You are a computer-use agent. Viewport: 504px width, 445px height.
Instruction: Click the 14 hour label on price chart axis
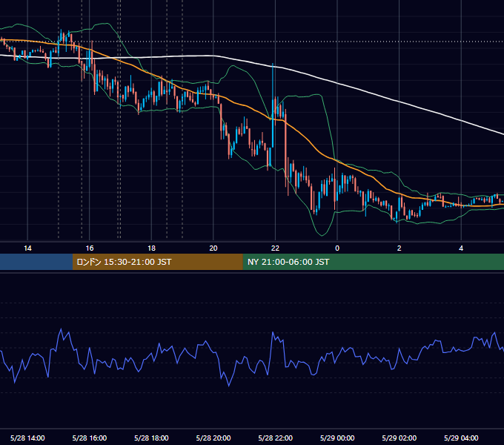[x=27, y=248]
